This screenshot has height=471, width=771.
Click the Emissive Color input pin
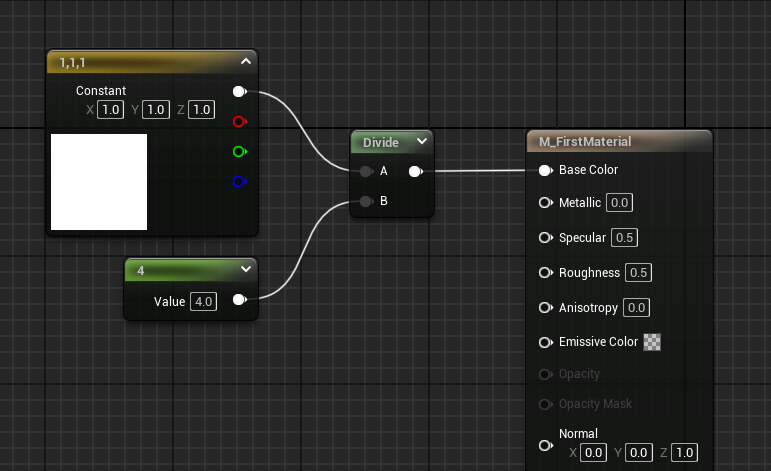click(x=545, y=342)
